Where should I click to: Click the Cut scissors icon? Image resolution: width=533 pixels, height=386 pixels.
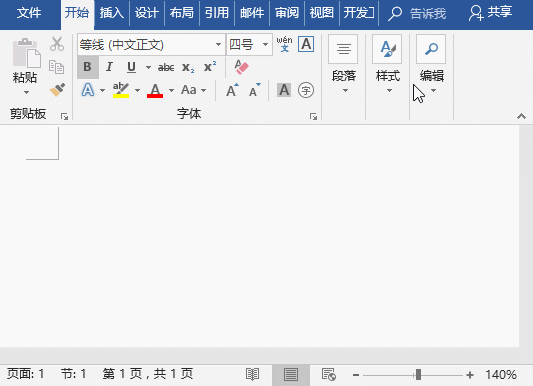(57, 44)
